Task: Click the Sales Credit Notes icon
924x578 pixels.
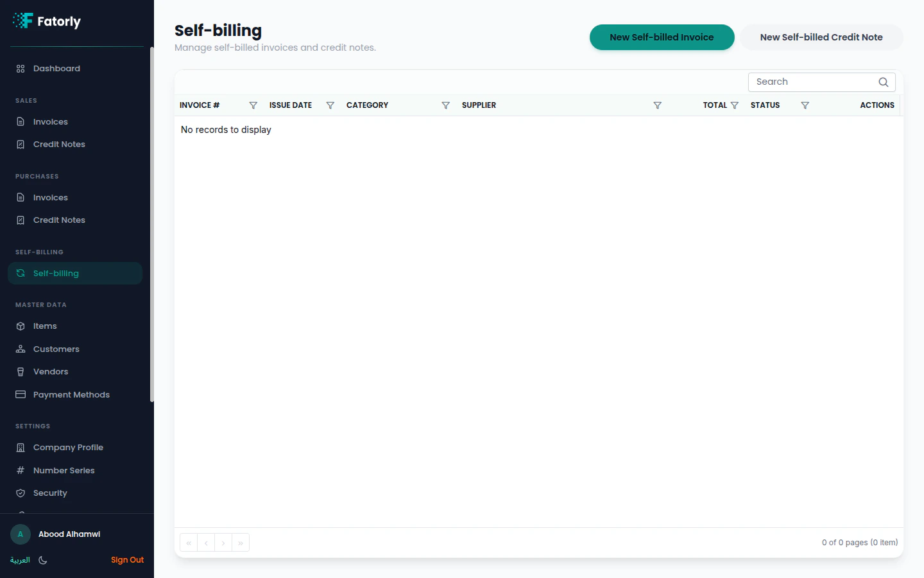Action: click(x=21, y=144)
